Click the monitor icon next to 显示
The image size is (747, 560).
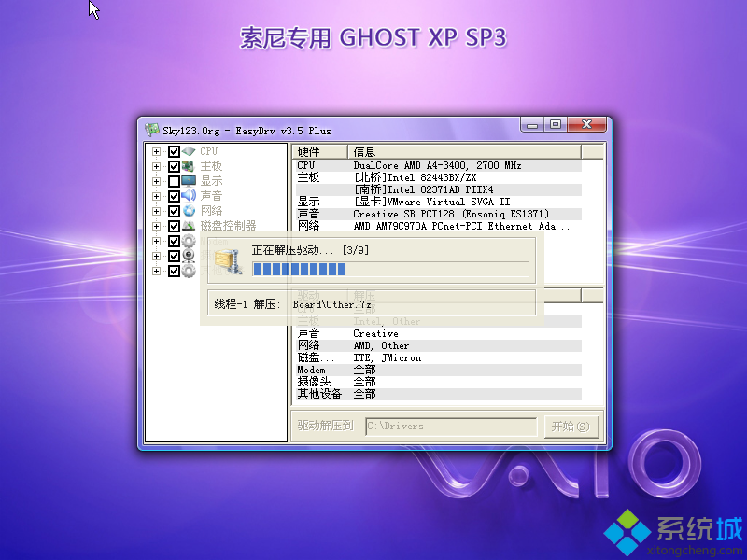[189, 181]
